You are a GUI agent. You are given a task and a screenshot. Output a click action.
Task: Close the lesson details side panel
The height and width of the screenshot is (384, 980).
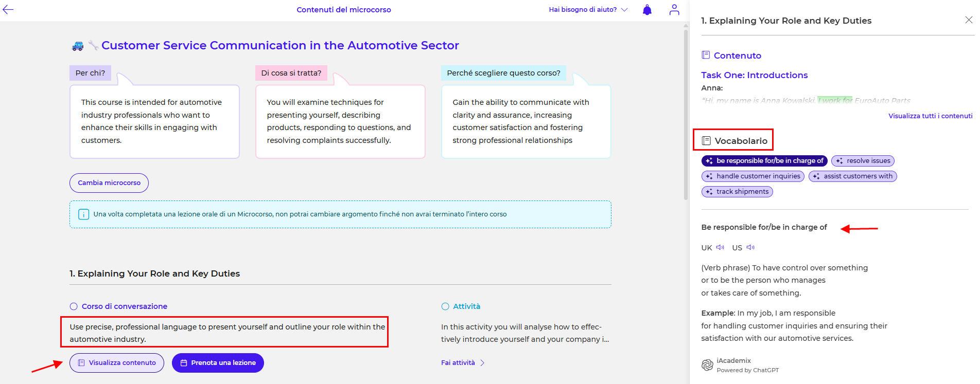[968, 20]
